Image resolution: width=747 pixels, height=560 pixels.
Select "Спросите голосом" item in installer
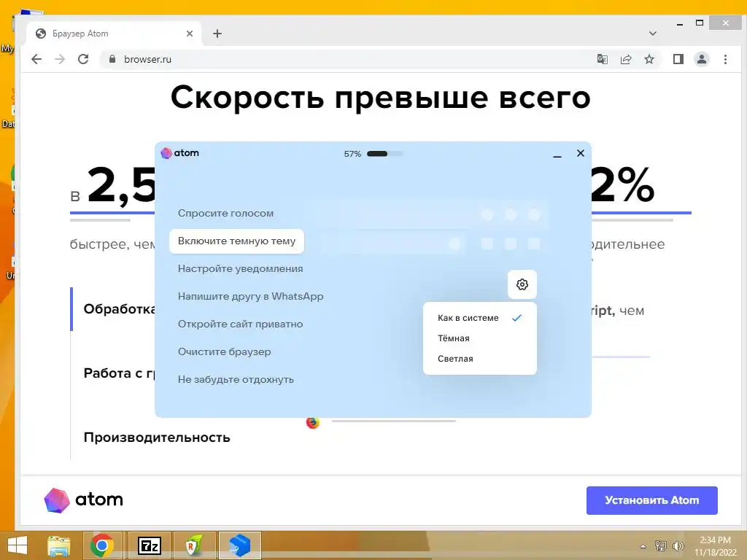[225, 214]
